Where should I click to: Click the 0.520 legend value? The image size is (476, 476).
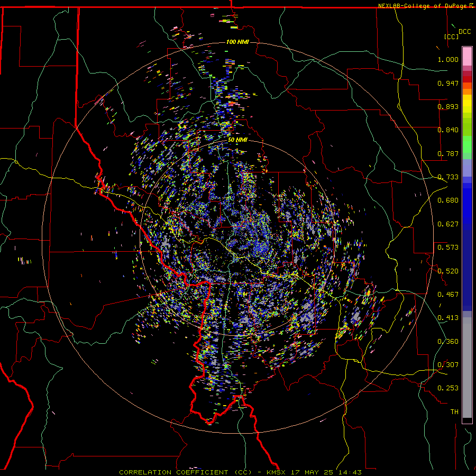(448, 271)
